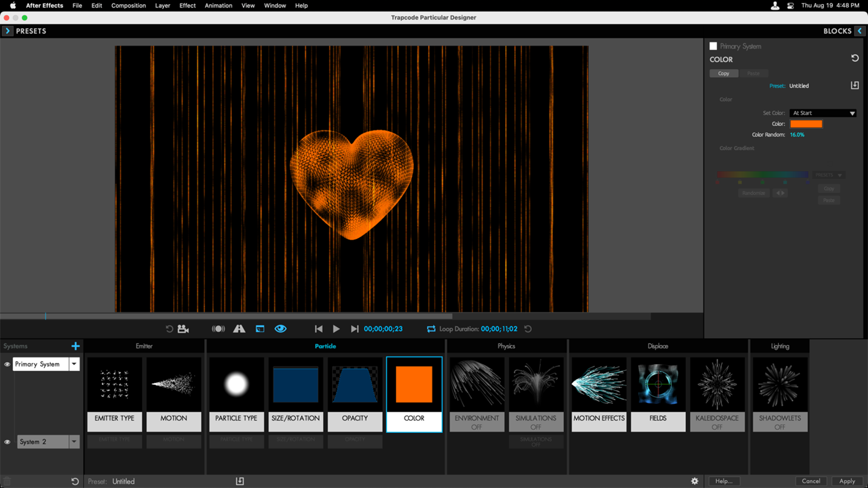
Task: Open the After Effects app menu
Action: click(x=44, y=5)
